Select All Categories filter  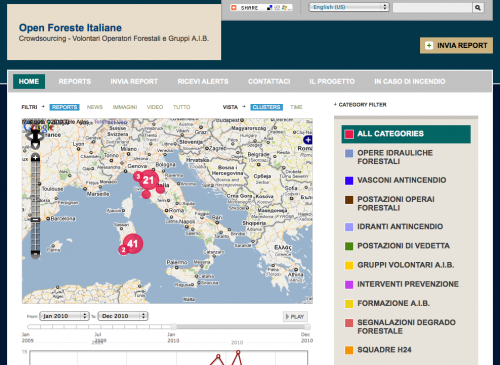[x=406, y=134]
